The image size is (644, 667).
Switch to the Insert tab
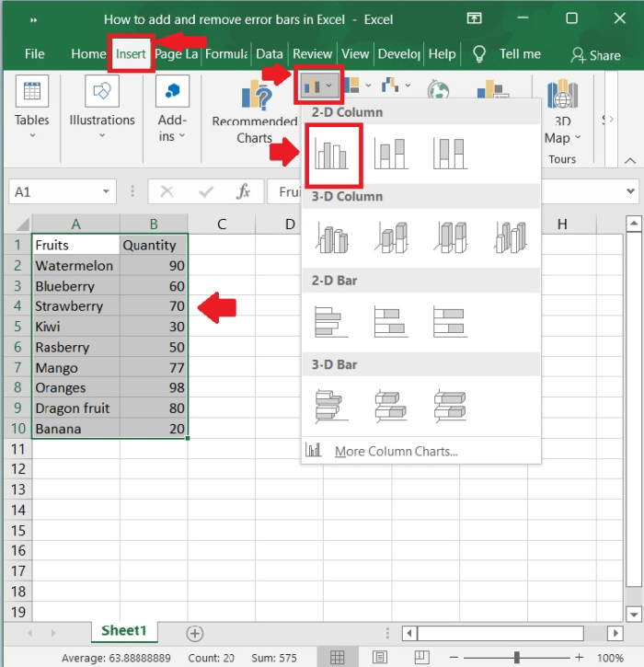[131, 54]
